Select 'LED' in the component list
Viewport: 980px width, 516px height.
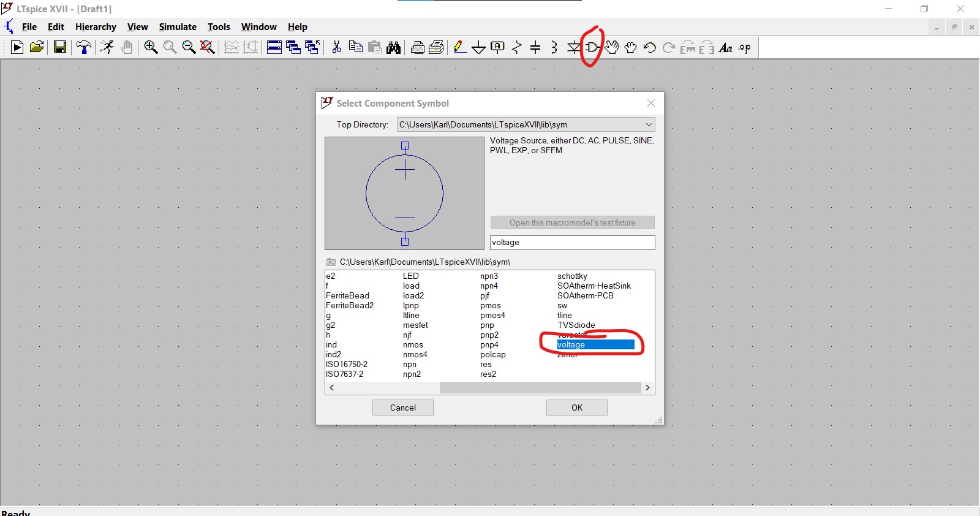(411, 276)
